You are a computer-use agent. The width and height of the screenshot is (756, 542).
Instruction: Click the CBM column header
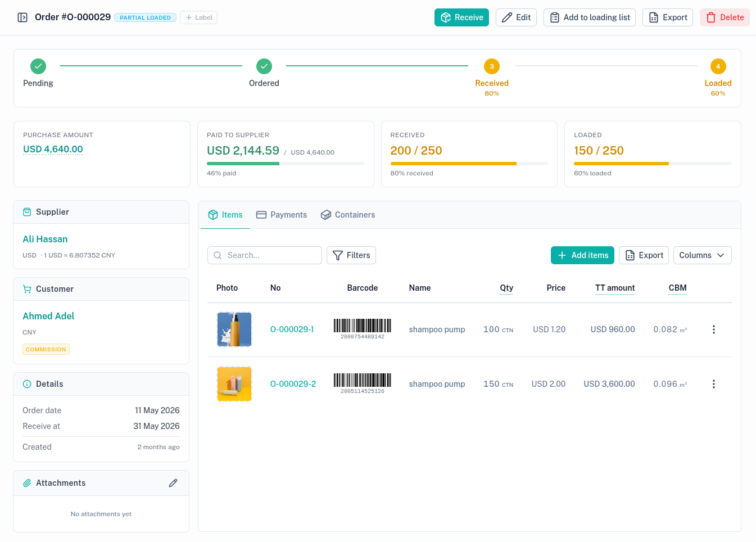tap(678, 288)
